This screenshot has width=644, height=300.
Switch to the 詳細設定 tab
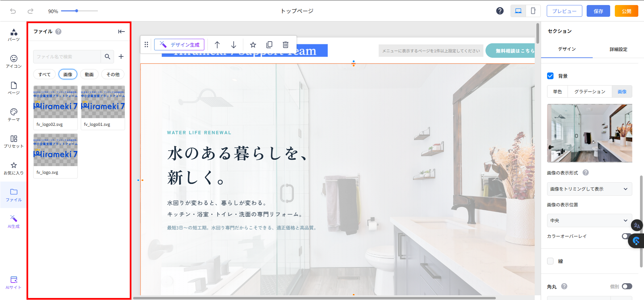(618, 49)
